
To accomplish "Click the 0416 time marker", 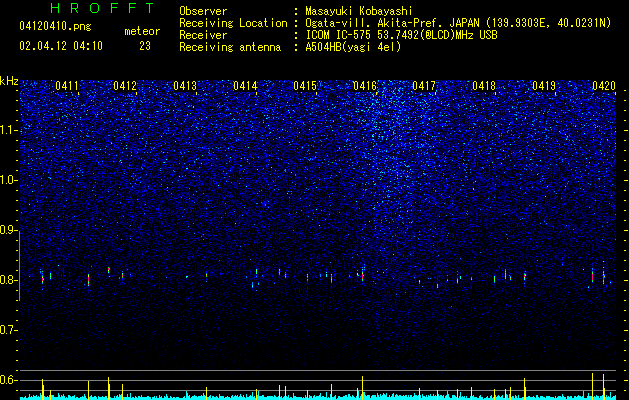I will coord(365,86).
